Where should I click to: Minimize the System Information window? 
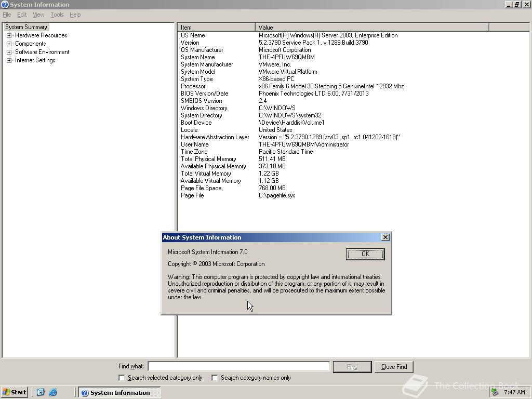(x=509, y=4)
